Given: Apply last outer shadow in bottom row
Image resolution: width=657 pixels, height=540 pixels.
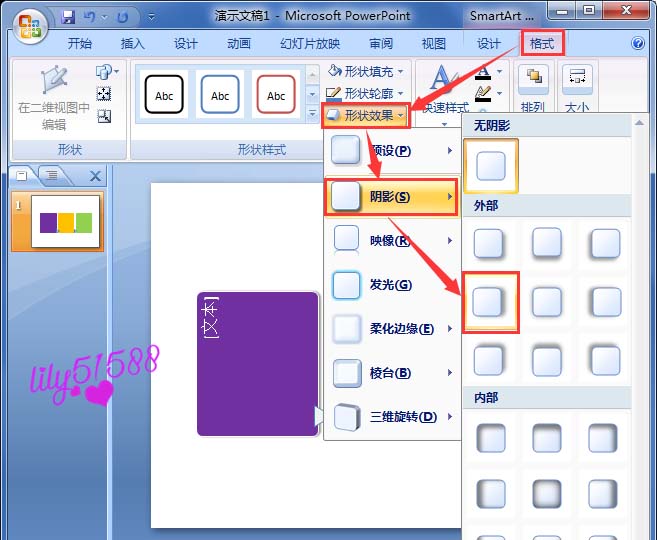Looking at the screenshot, I should 605,360.
